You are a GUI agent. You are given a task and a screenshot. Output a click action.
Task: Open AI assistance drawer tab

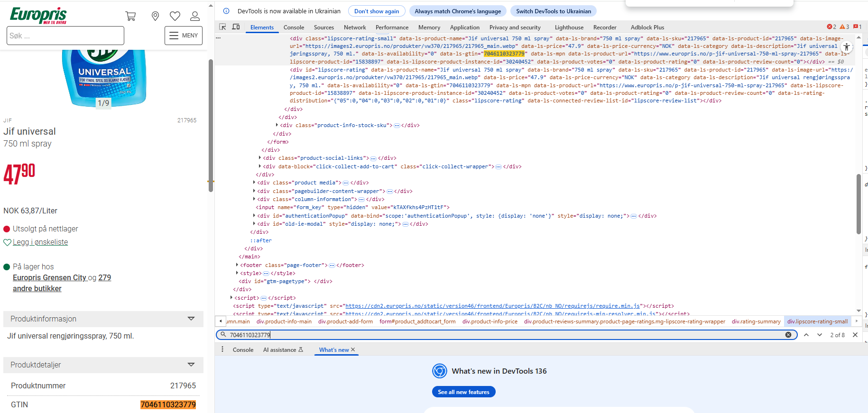pyautogui.click(x=283, y=350)
